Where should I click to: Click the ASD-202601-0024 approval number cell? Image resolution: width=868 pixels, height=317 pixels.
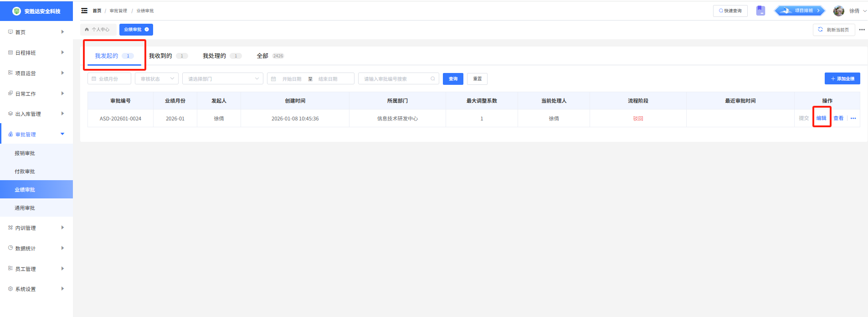[120, 119]
